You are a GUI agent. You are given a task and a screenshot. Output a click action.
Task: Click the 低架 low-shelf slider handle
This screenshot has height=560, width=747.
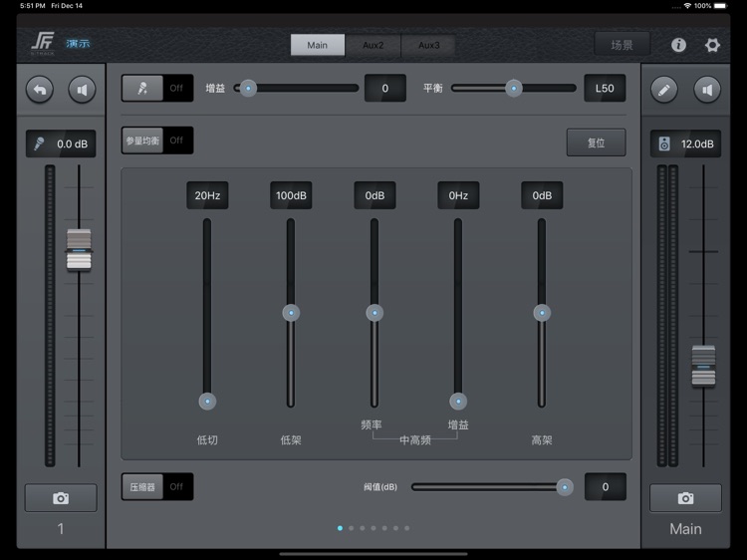291,313
